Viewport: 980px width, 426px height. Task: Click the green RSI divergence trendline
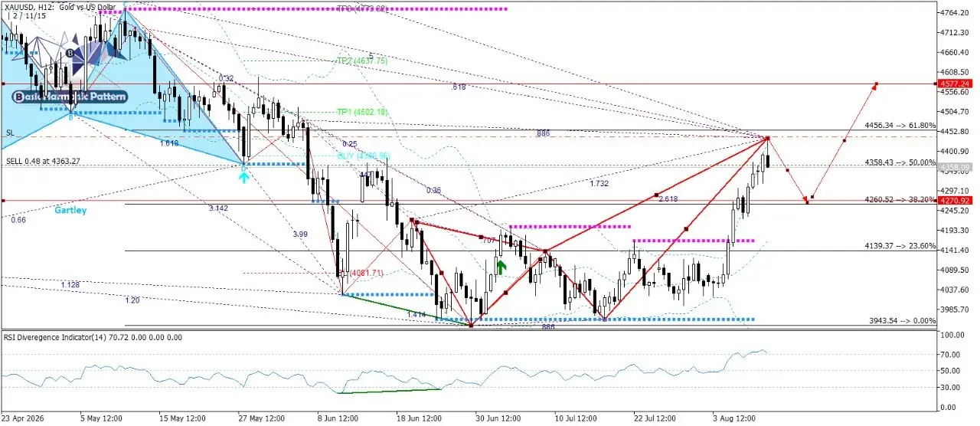(x=390, y=391)
